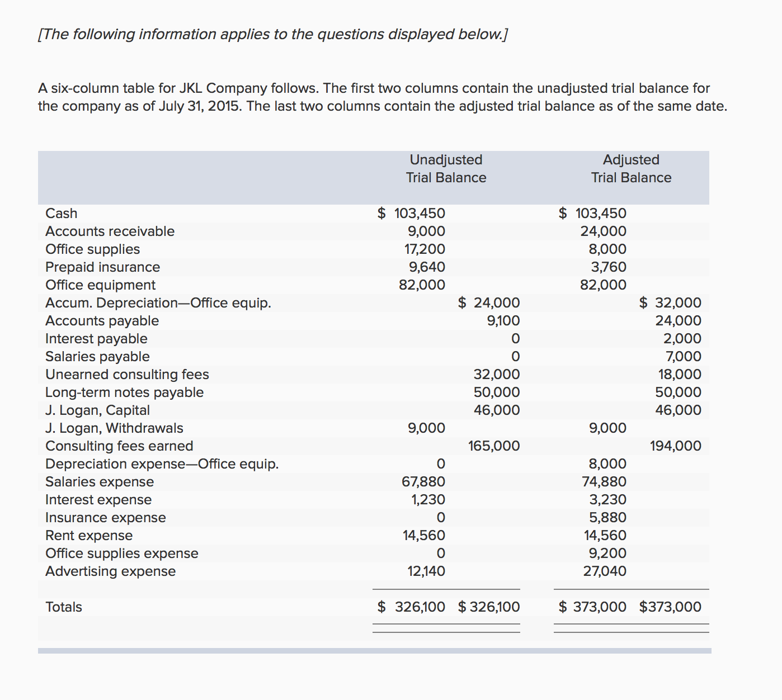Click the "Office supplies" account name
The height and width of the screenshot is (700, 782).
(x=93, y=249)
